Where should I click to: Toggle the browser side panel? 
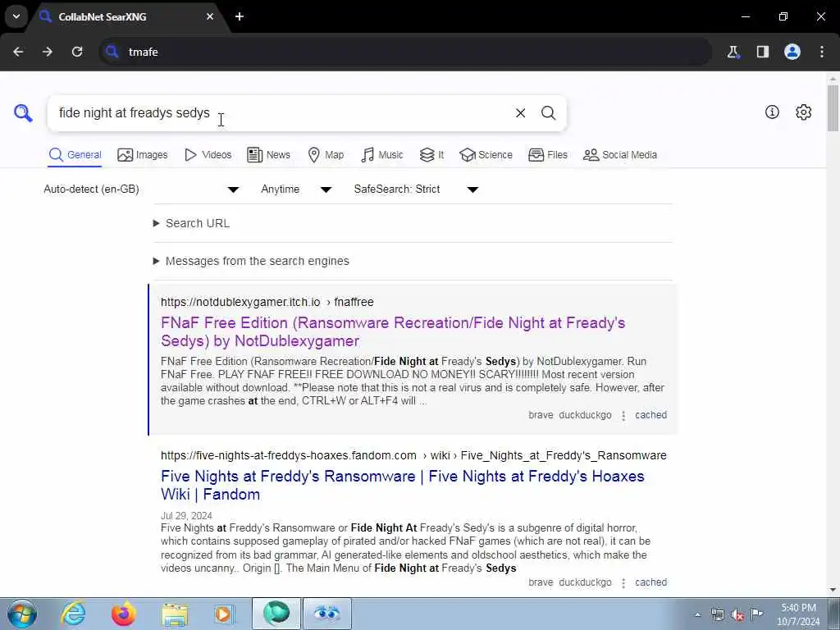coord(763,52)
